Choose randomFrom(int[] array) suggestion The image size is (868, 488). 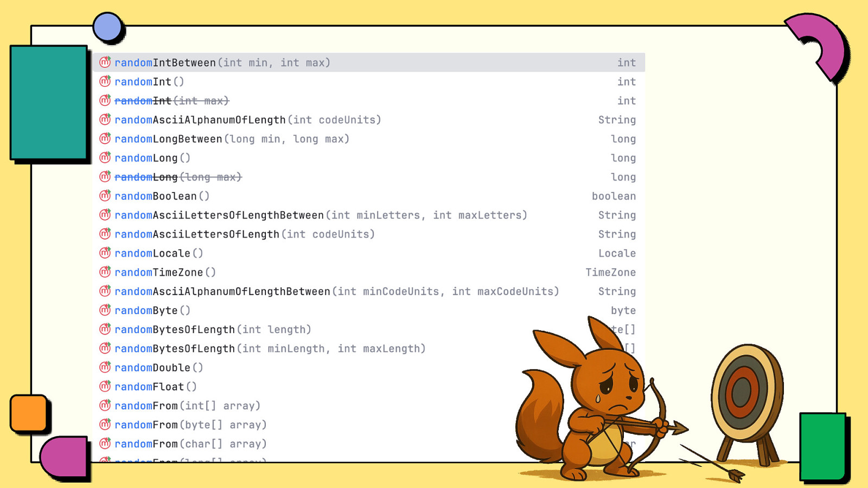click(369, 406)
